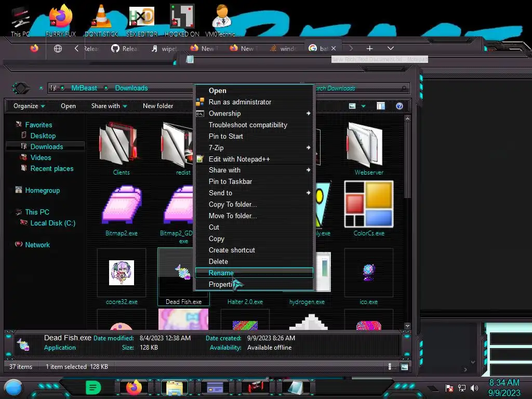Click the large icons view button in status bar
Image resolution: width=532 pixels, height=399 pixels.
click(x=404, y=367)
